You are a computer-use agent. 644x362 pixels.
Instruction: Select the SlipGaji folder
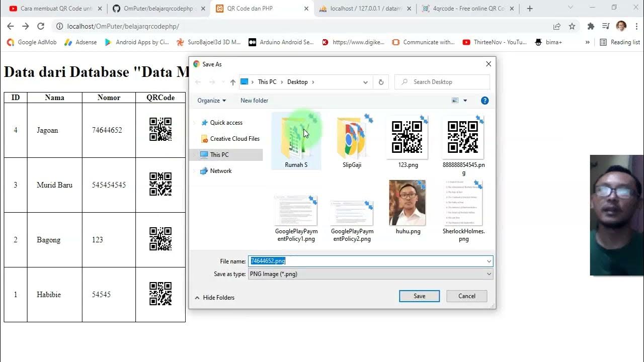pyautogui.click(x=352, y=141)
